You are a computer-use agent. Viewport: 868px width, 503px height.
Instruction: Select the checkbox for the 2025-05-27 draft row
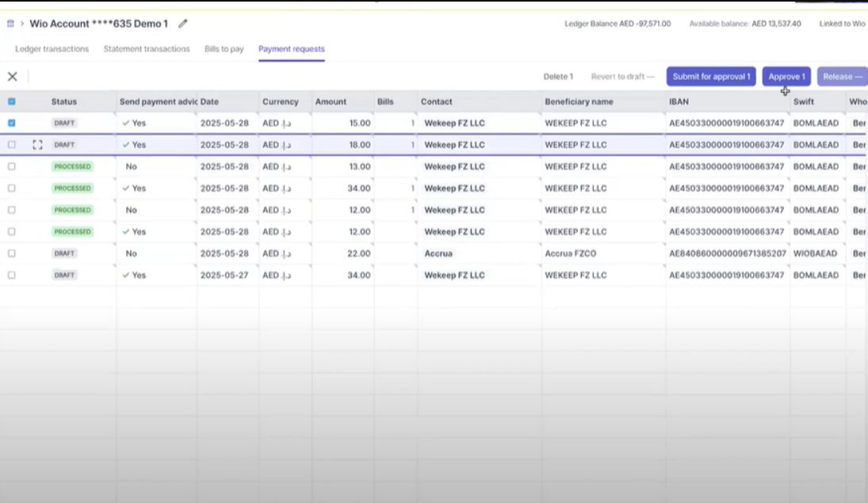click(x=12, y=275)
